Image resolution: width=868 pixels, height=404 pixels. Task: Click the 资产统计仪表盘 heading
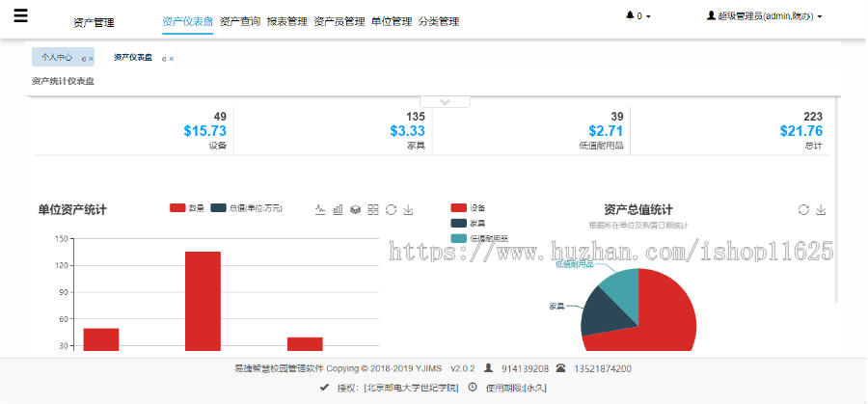pyautogui.click(x=63, y=81)
